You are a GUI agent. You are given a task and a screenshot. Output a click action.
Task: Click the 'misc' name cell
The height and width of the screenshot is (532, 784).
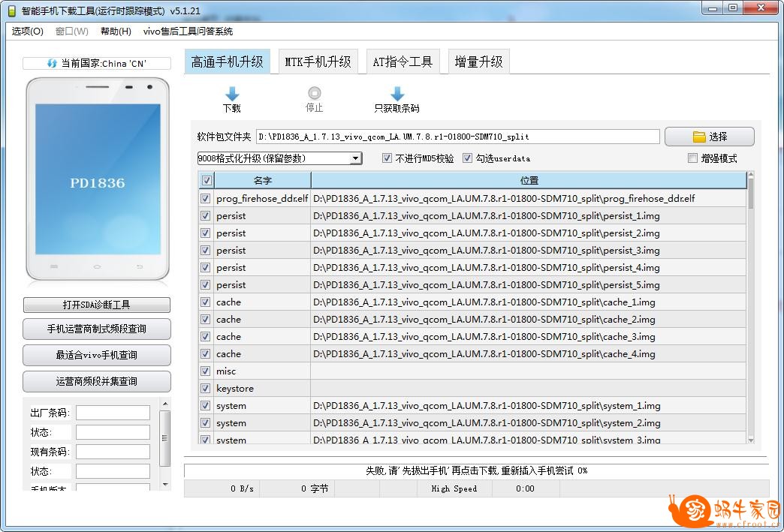(x=262, y=371)
